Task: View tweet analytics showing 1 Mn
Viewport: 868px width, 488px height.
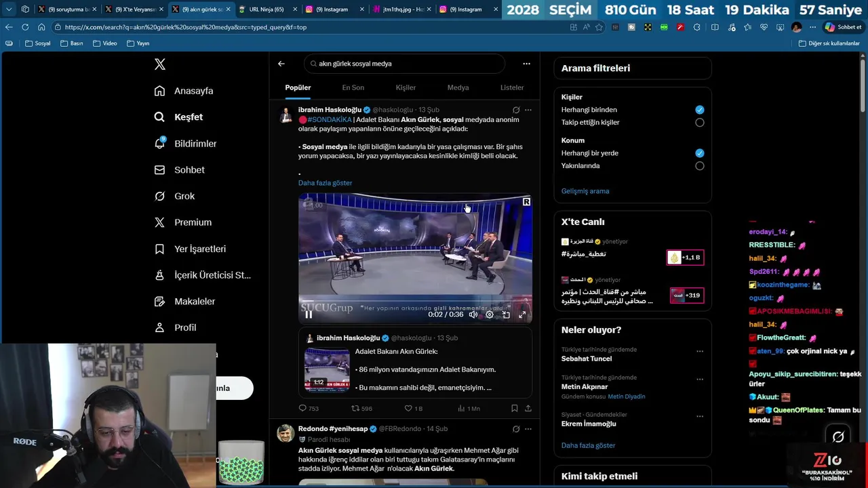Action: tap(469, 409)
